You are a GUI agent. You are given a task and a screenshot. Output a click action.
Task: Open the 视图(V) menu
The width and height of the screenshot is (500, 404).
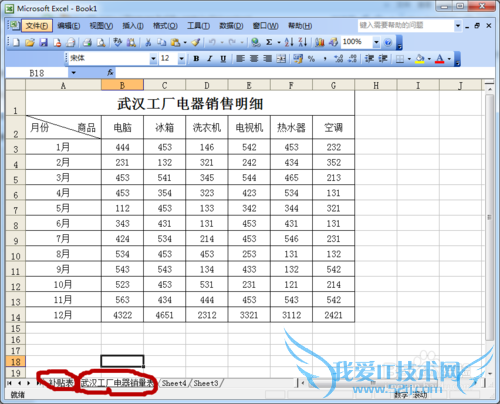101,26
